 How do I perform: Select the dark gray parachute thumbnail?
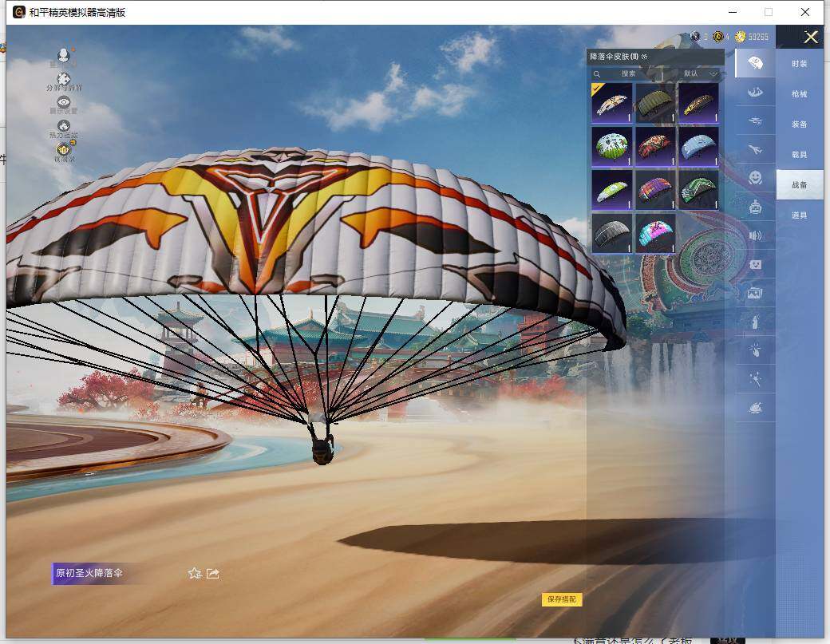(612, 233)
